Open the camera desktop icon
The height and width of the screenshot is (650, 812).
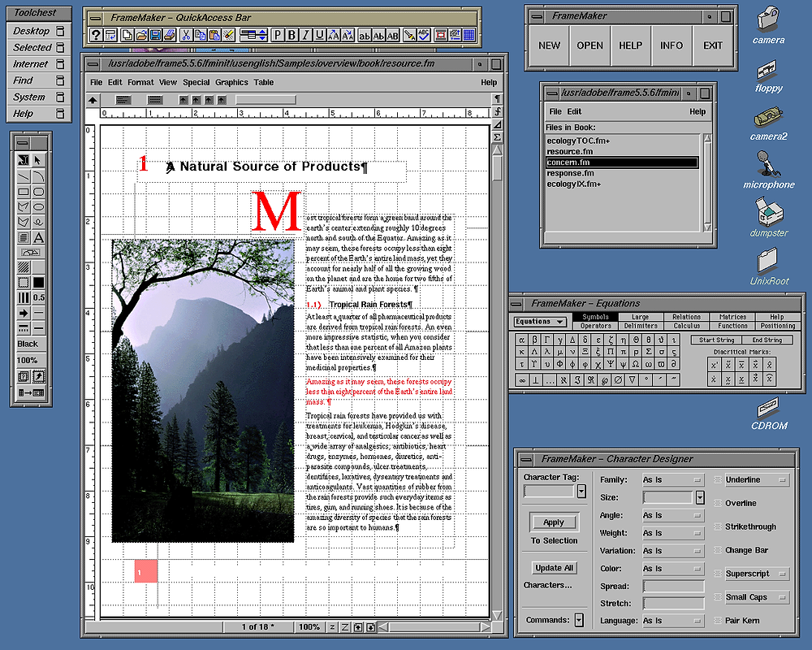[768, 25]
